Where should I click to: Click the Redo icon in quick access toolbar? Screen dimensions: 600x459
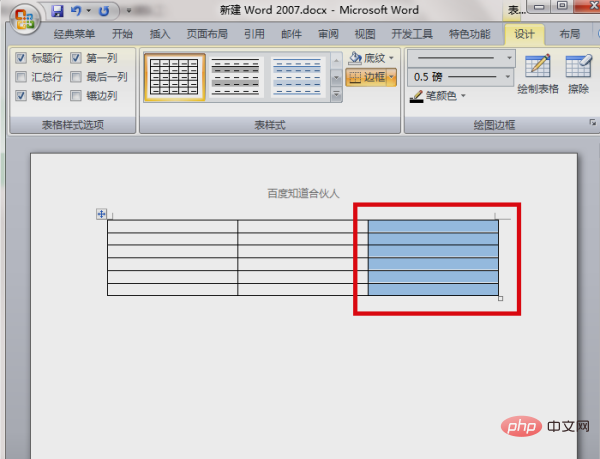click(x=103, y=11)
